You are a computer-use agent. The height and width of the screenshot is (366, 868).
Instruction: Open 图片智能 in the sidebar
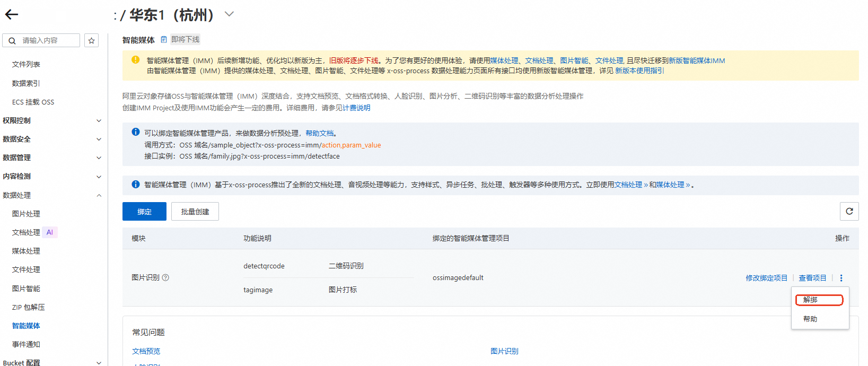tap(26, 289)
